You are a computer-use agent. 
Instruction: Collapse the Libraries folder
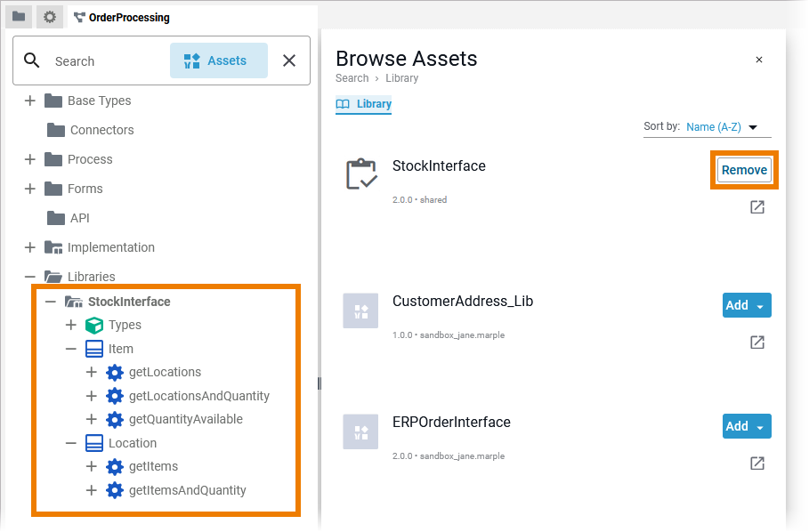point(30,277)
